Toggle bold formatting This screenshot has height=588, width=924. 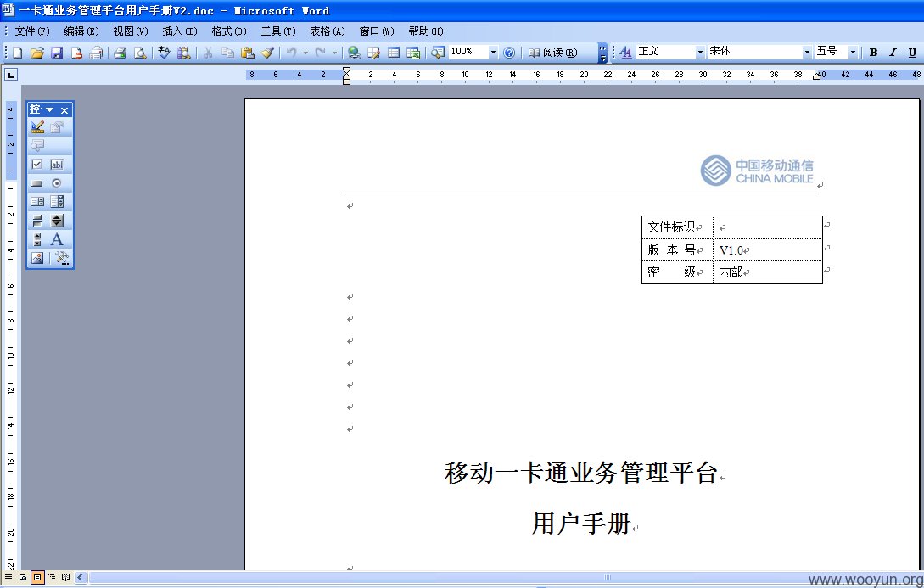[873, 53]
